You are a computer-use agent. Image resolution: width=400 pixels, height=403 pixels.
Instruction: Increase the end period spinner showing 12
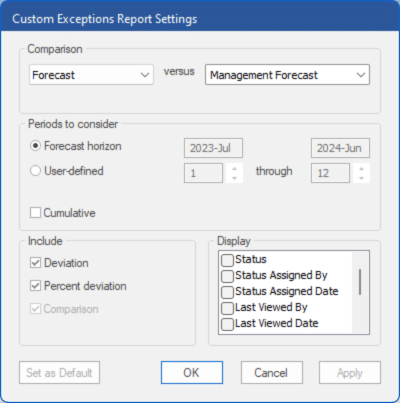coord(361,169)
